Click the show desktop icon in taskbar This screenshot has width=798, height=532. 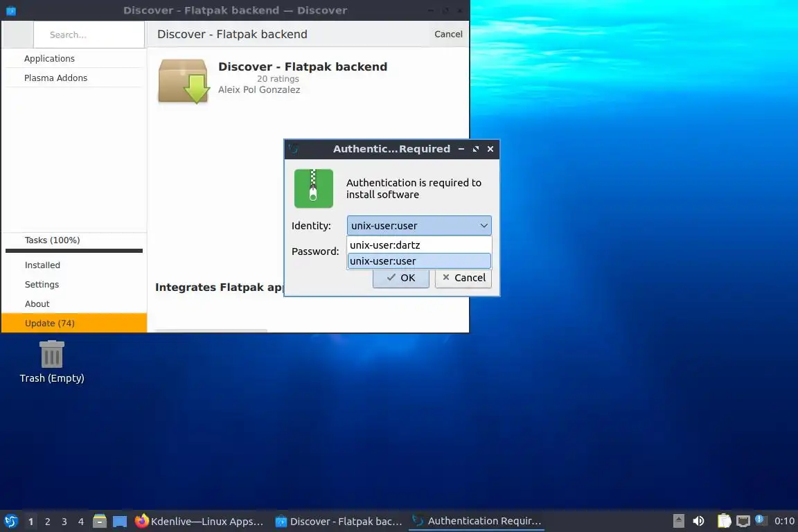(x=120, y=522)
